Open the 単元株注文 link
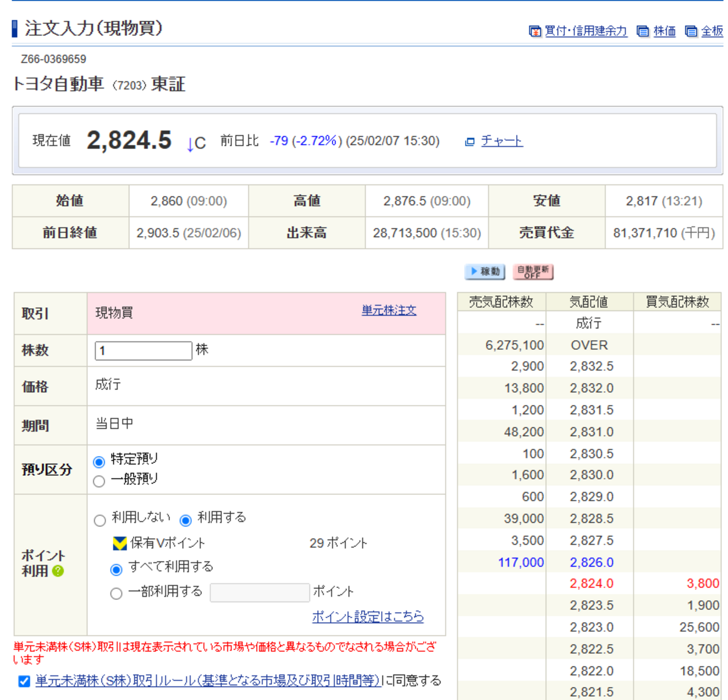The width and height of the screenshot is (728, 700). tap(388, 310)
